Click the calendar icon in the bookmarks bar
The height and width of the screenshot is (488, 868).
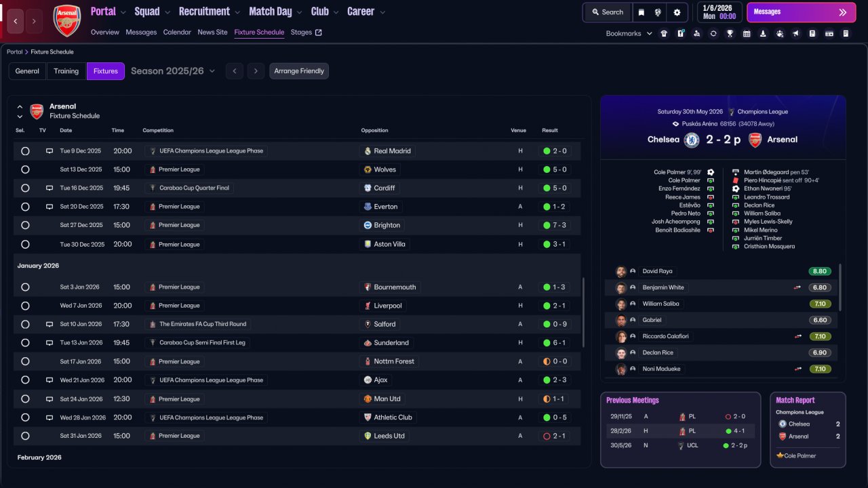(x=747, y=33)
